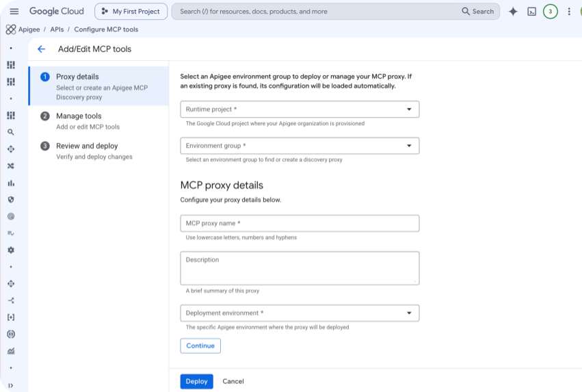Open the main navigation hamburger menu
Image resolution: width=582 pixels, height=392 pixels.
tap(14, 12)
